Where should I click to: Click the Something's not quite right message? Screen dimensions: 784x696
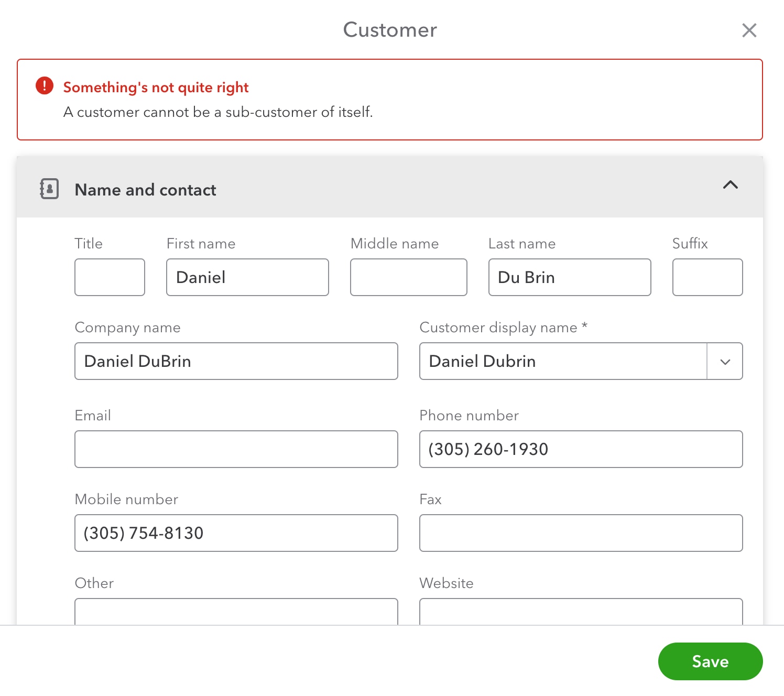click(156, 87)
